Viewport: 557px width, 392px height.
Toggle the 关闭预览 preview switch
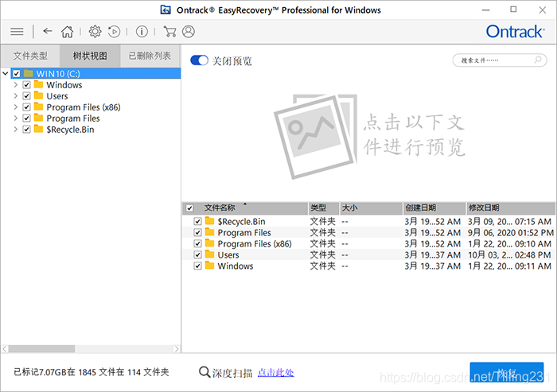199,60
